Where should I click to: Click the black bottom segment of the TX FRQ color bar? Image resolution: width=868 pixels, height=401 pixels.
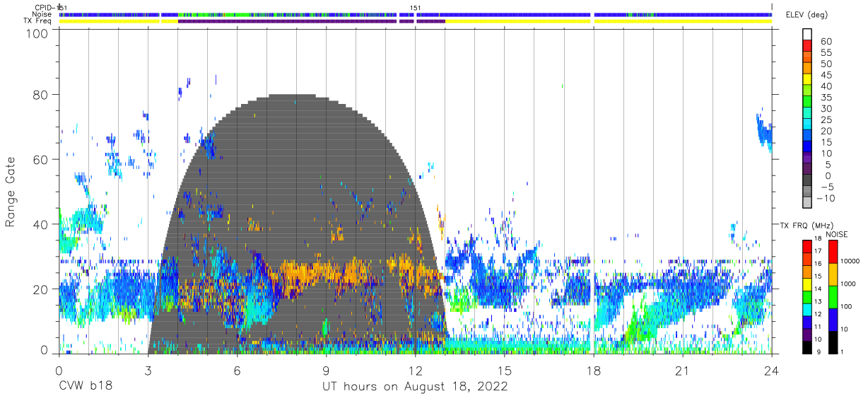point(807,346)
